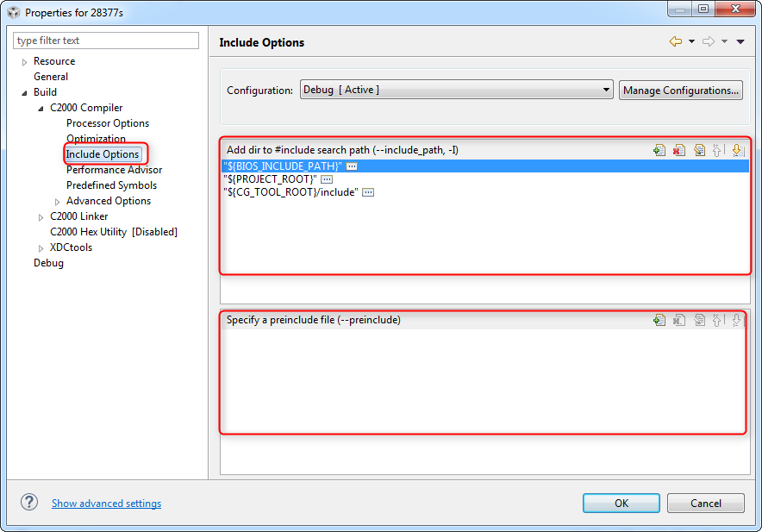Select General in the properties tree
The height and width of the screenshot is (532, 762).
tap(51, 77)
